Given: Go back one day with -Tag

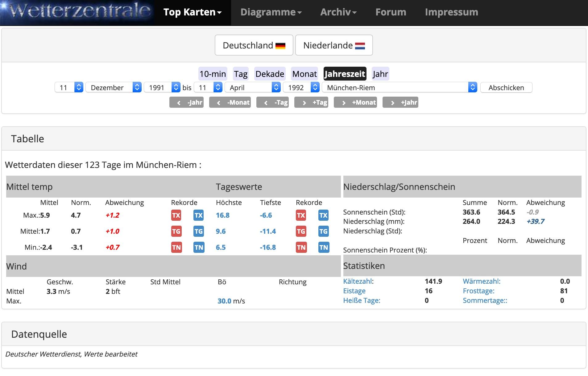Looking at the screenshot, I should click(272, 102).
